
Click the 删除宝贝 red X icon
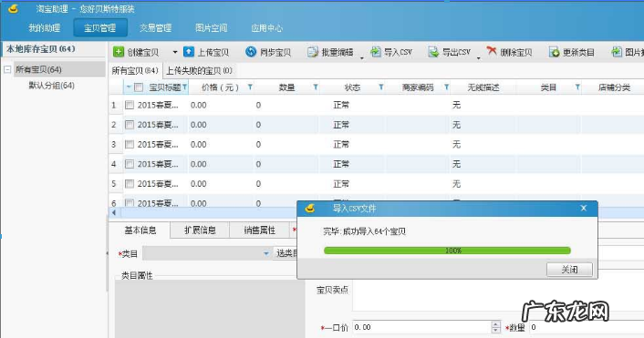pos(492,51)
